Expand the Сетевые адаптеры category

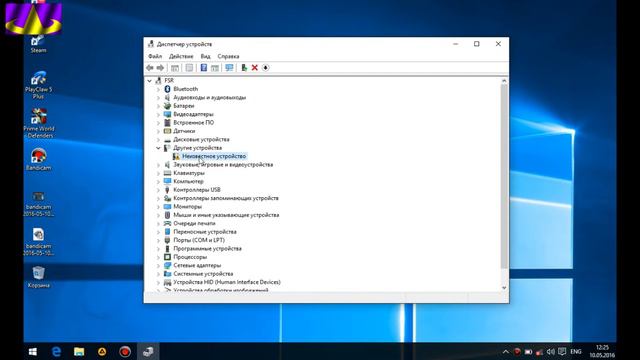tap(158, 266)
